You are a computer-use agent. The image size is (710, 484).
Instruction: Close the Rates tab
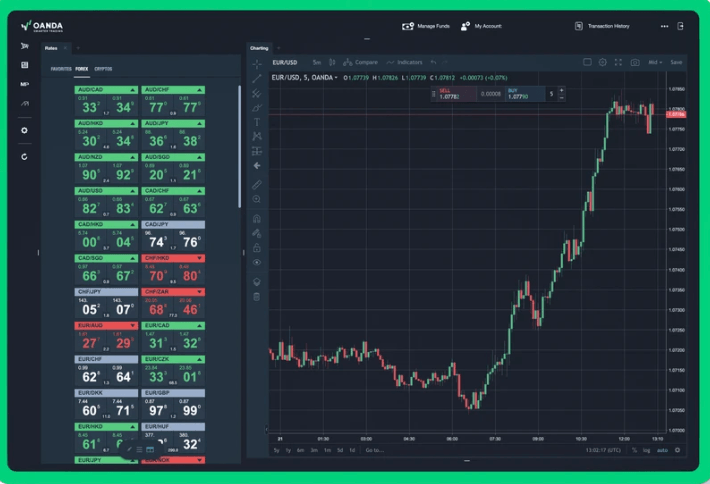tap(65, 48)
